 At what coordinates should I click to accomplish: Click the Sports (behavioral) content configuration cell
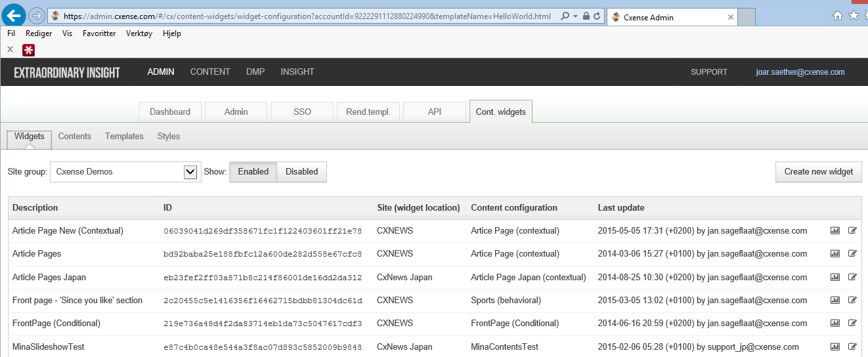click(506, 301)
